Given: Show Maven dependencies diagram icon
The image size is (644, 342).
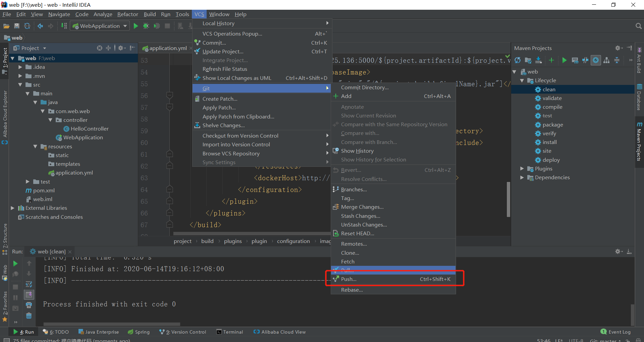Looking at the screenshot, I should point(606,60).
